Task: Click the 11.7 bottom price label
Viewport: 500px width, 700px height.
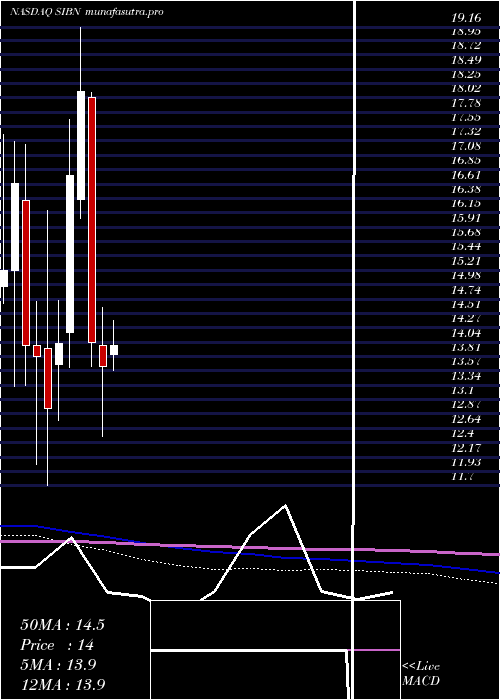Action: (462, 477)
